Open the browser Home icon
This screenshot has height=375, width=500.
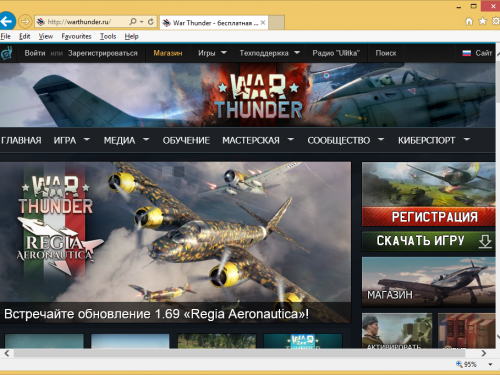click(x=469, y=22)
